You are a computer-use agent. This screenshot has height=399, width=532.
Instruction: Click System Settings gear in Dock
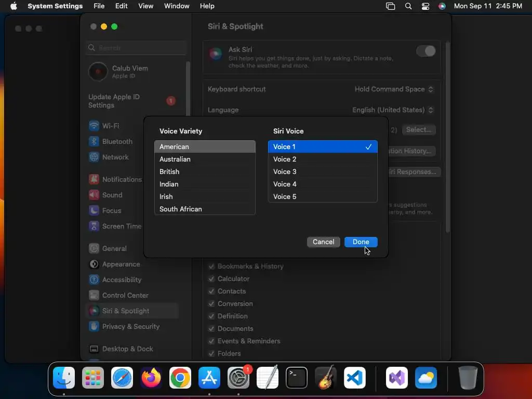[238, 378]
